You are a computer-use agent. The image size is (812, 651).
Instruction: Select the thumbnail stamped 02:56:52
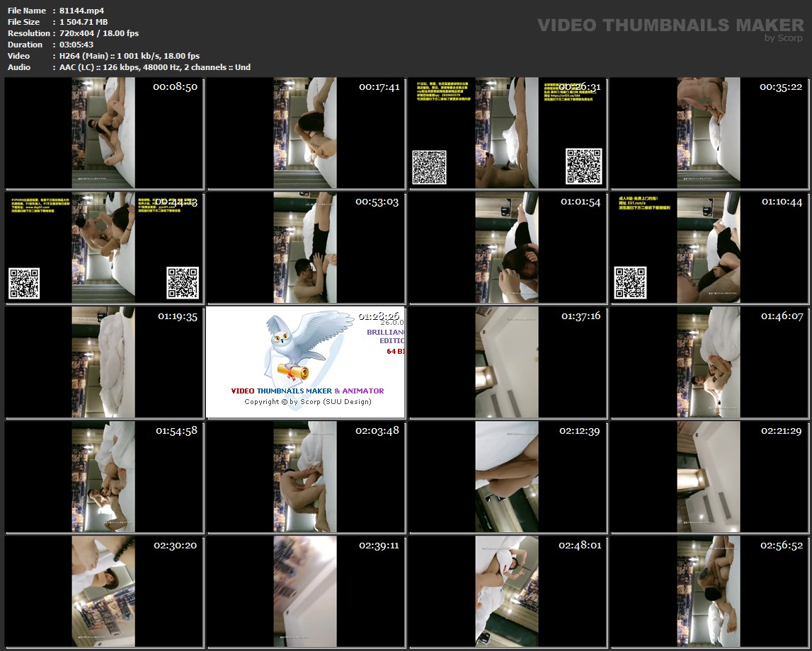pos(709,592)
